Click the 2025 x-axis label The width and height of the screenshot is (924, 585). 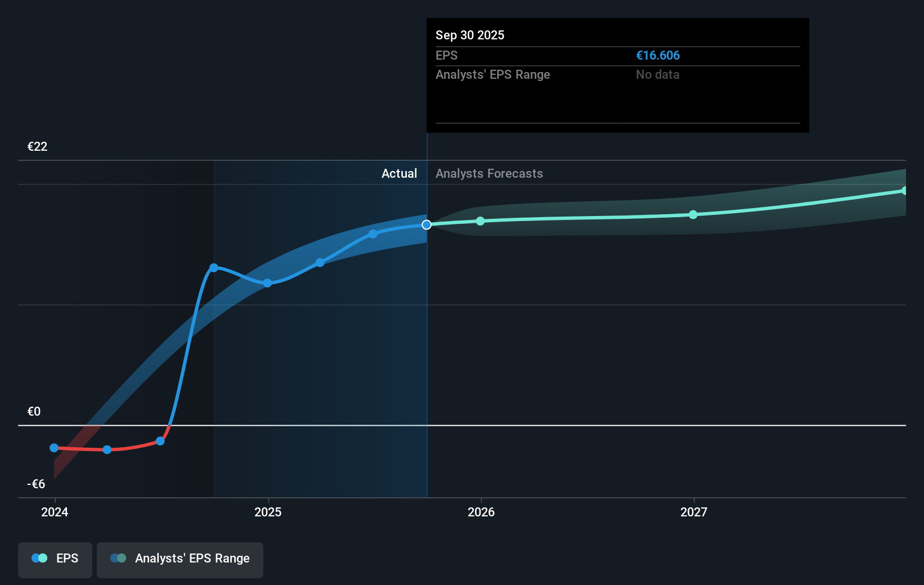(x=268, y=512)
